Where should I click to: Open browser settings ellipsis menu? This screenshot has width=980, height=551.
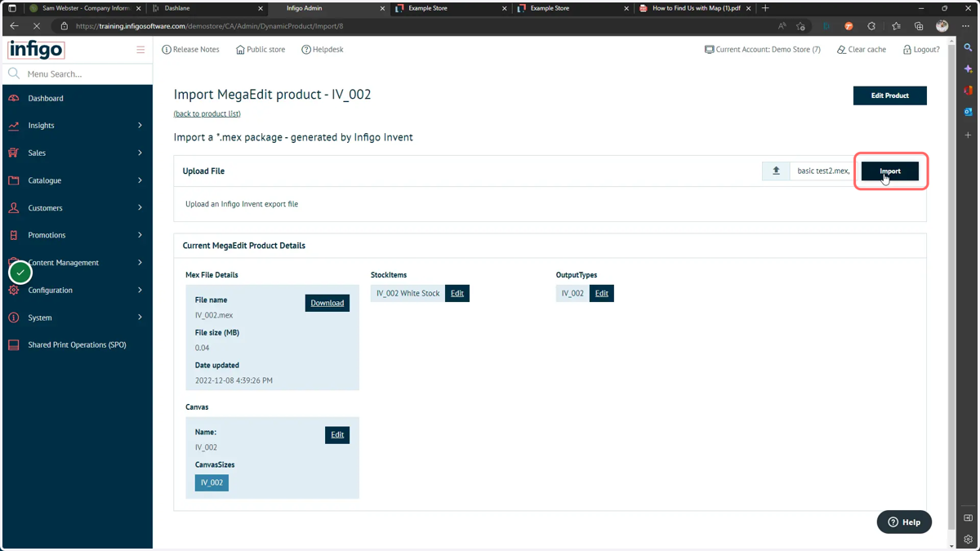[965, 26]
